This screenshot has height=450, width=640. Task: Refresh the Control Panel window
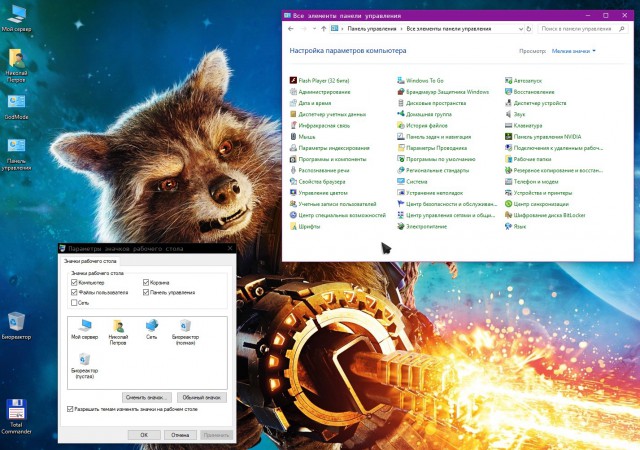pyautogui.click(x=529, y=29)
